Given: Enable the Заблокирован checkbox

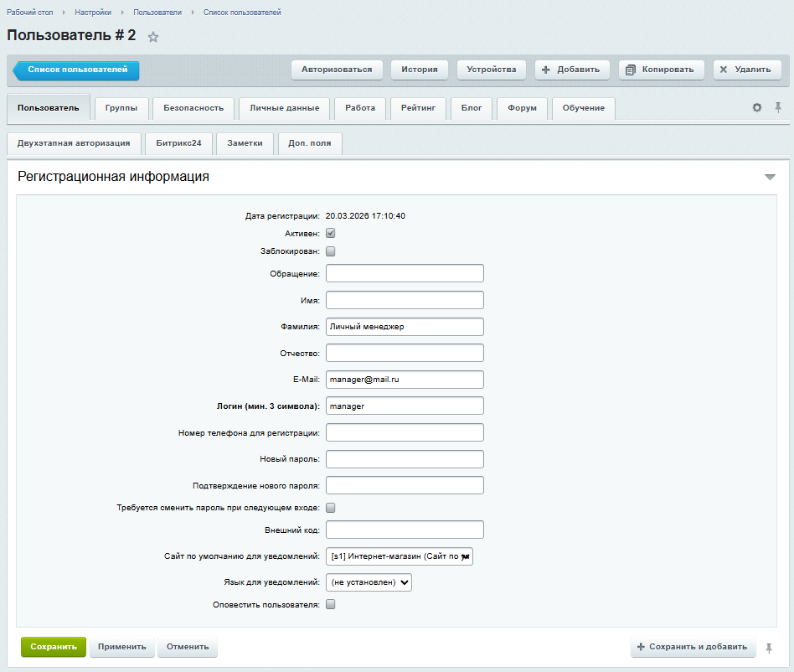Looking at the screenshot, I should [331, 251].
